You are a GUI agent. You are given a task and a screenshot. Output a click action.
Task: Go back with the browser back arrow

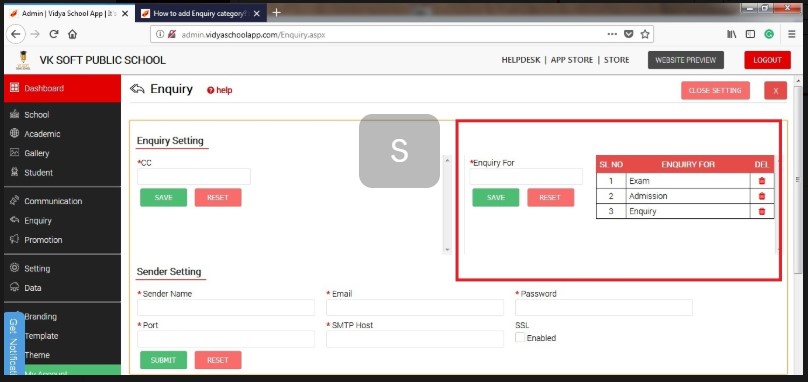[x=15, y=34]
